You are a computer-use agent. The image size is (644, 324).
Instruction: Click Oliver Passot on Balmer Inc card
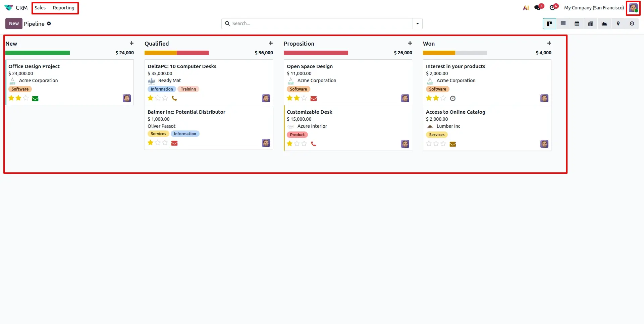click(x=161, y=126)
